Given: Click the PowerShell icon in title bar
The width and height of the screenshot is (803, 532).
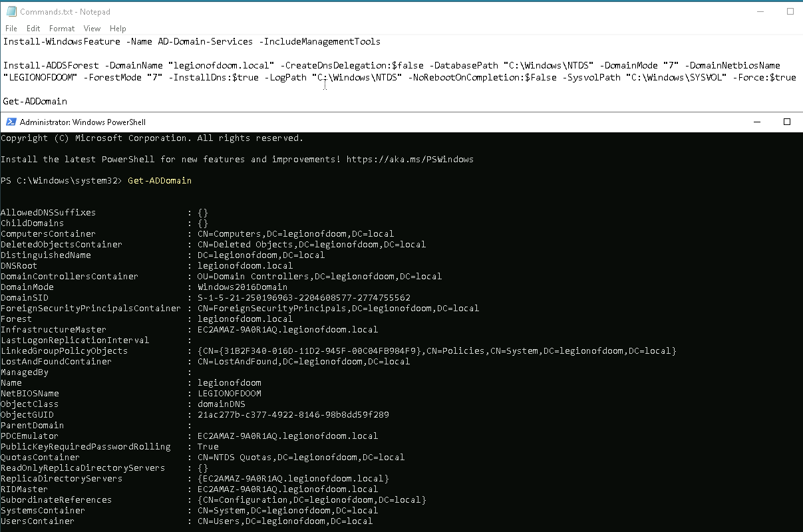Looking at the screenshot, I should (11, 122).
